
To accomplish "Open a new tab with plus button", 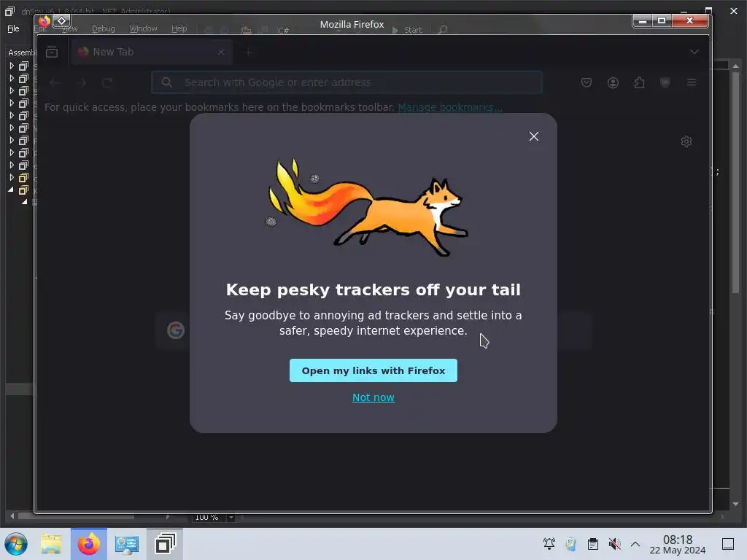I will pyautogui.click(x=248, y=52).
